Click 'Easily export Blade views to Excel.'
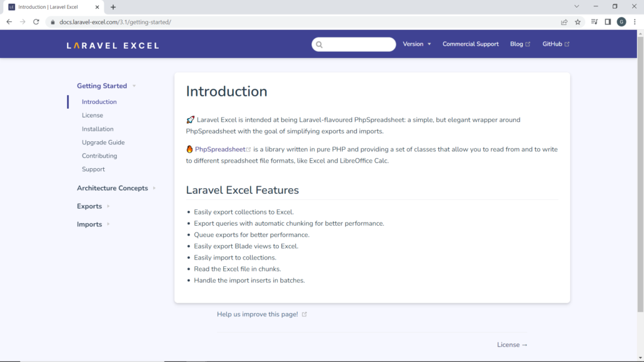The height and width of the screenshot is (362, 644). (246, 246)
